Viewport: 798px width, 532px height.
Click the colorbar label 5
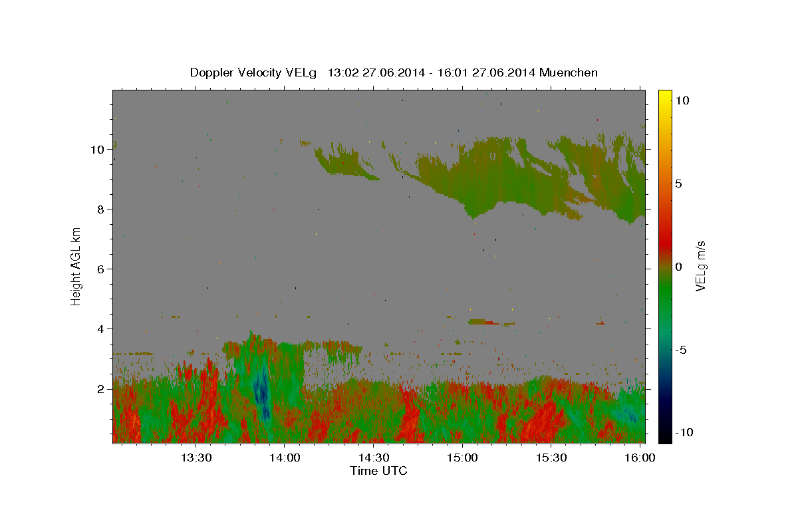[x=678, y=184]
